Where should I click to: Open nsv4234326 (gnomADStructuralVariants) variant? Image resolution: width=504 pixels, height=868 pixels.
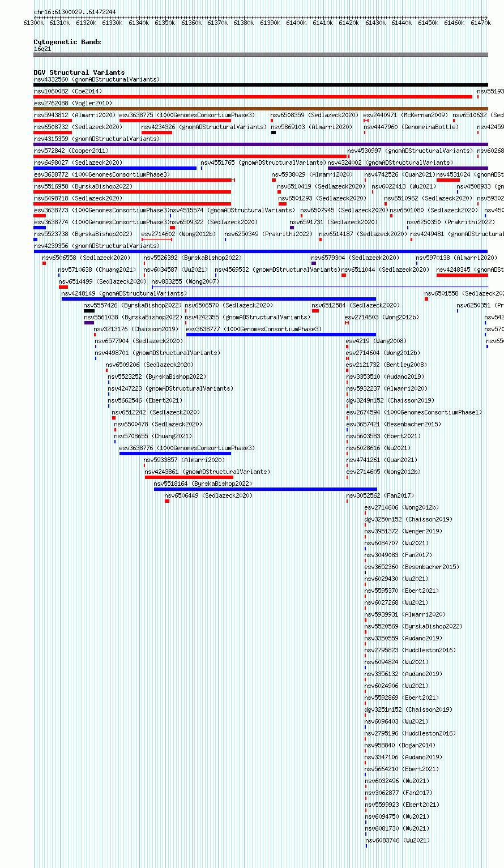click(204, 127)
